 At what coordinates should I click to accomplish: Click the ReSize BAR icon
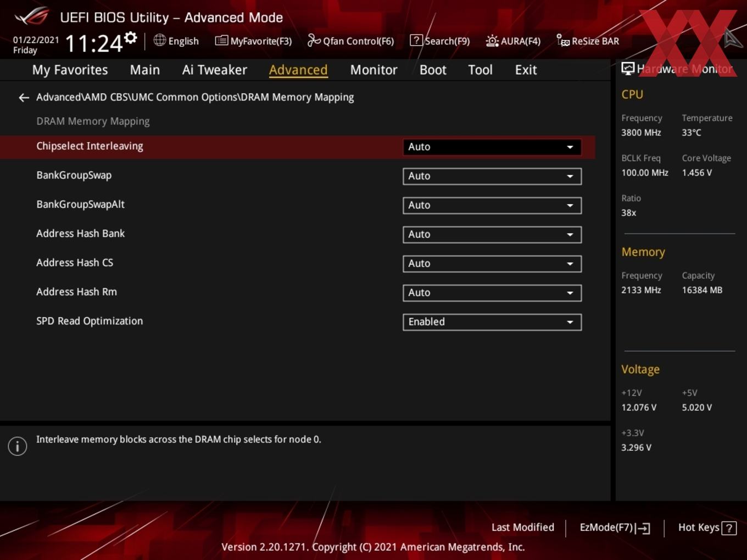563,40
